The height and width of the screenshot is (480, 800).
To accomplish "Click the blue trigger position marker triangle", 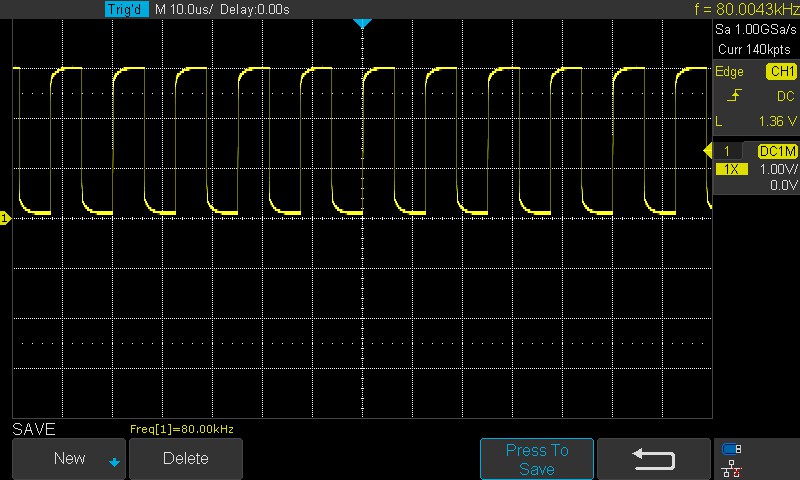I will (x=363, y=23).
